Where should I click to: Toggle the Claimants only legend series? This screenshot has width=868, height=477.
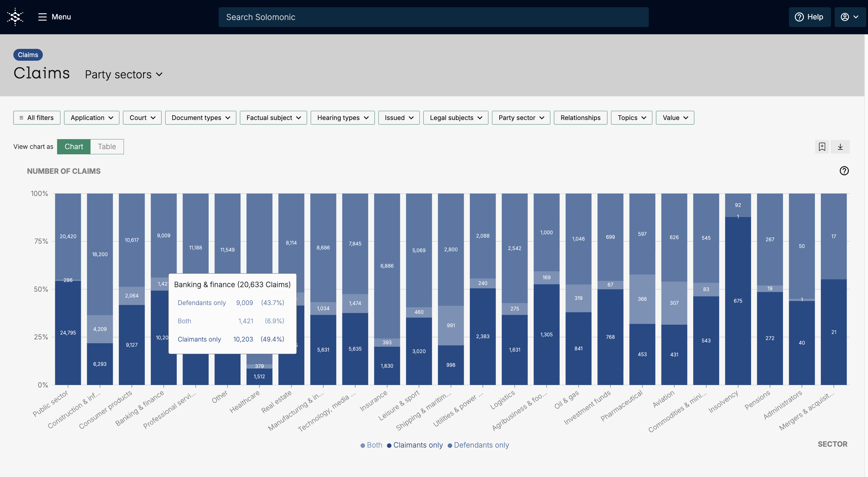[x=415, y=445]
